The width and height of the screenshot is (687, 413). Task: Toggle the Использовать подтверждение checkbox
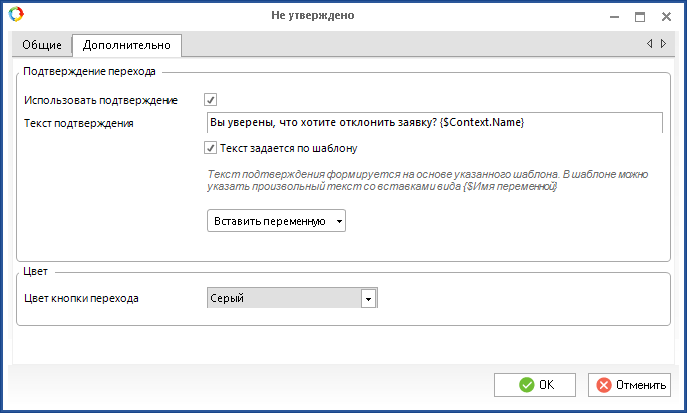pos(210,100)
